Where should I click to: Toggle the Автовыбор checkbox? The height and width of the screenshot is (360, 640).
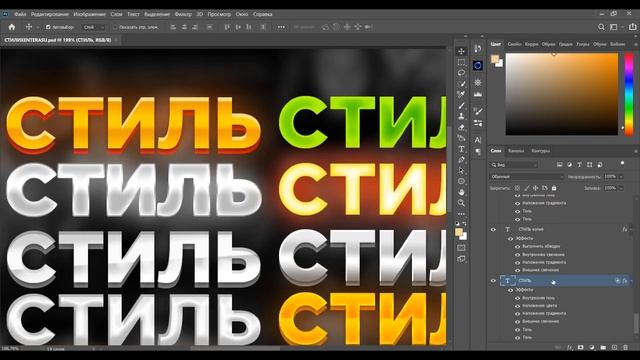click(48, 27)
